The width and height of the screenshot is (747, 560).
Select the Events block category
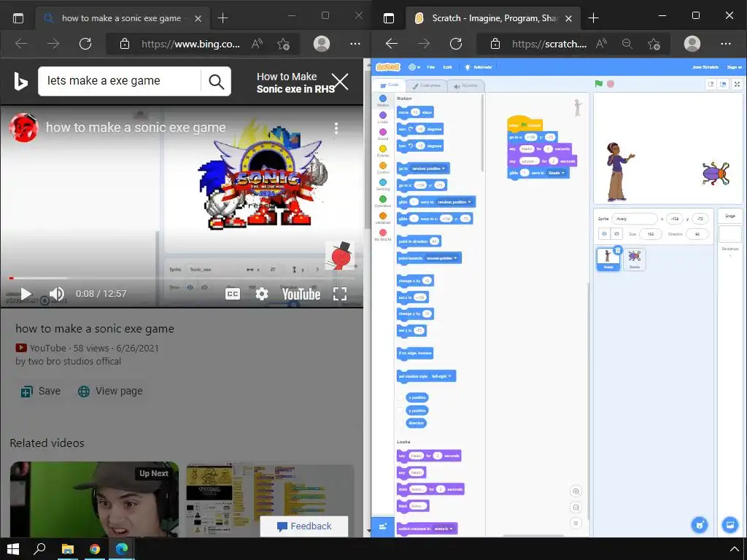(382, 151)
